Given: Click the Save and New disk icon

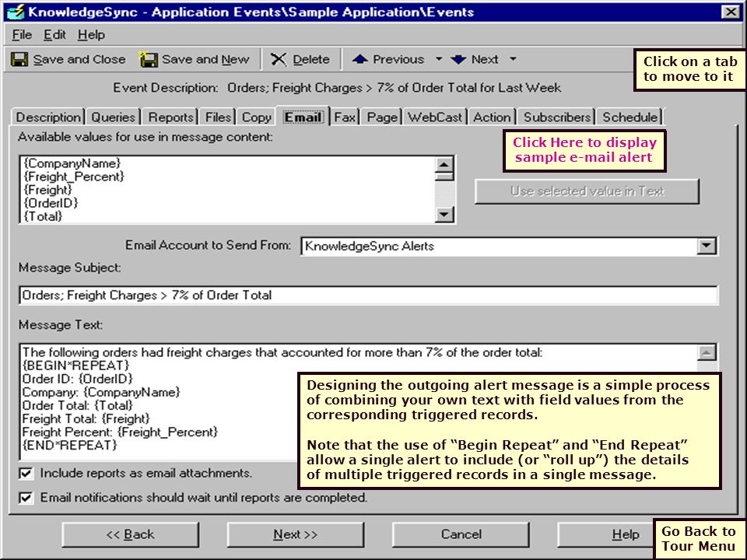Looking at the screenshot, I should click(148, 60).
